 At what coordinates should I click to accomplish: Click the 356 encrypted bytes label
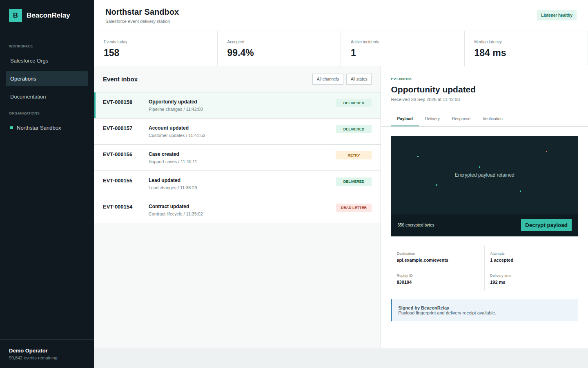click(x=416, y=225)
